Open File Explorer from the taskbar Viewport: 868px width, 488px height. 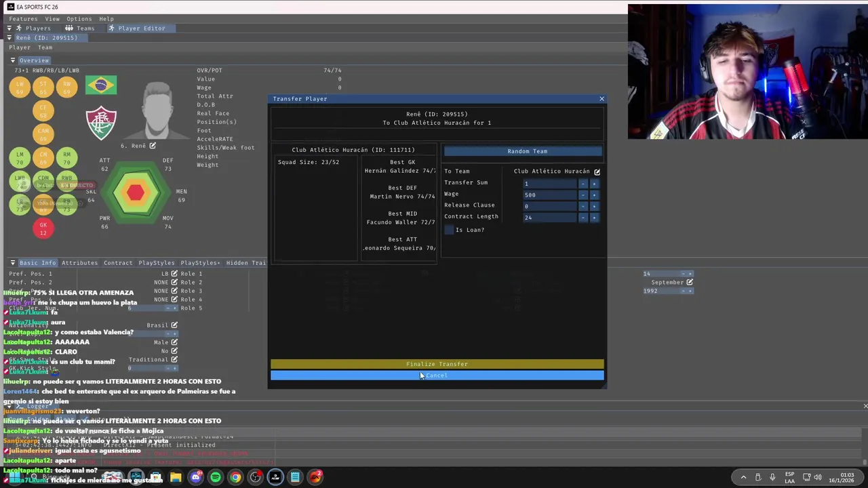176,477
